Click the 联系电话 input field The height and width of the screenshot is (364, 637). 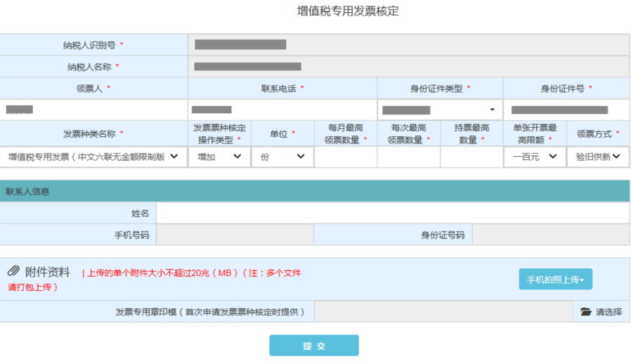282,110
